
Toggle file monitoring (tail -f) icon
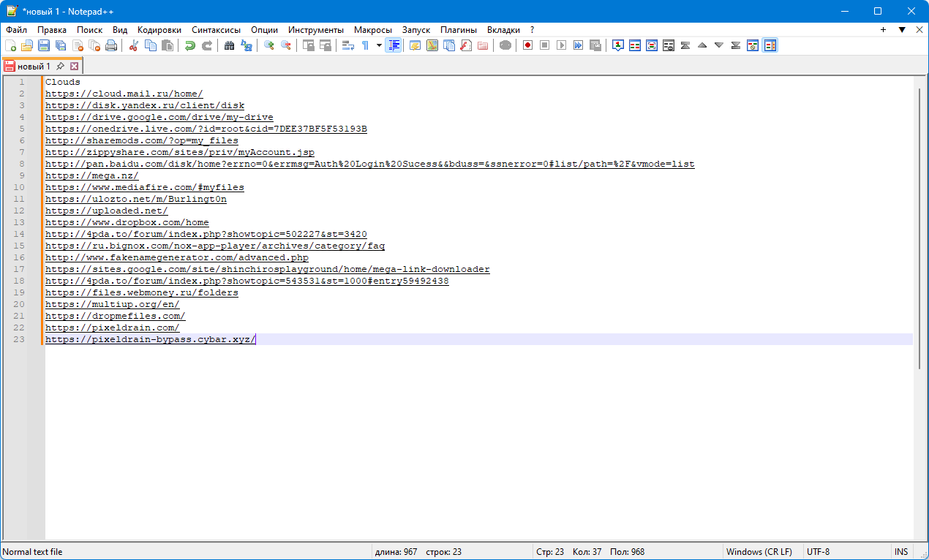tap(505, 45)
